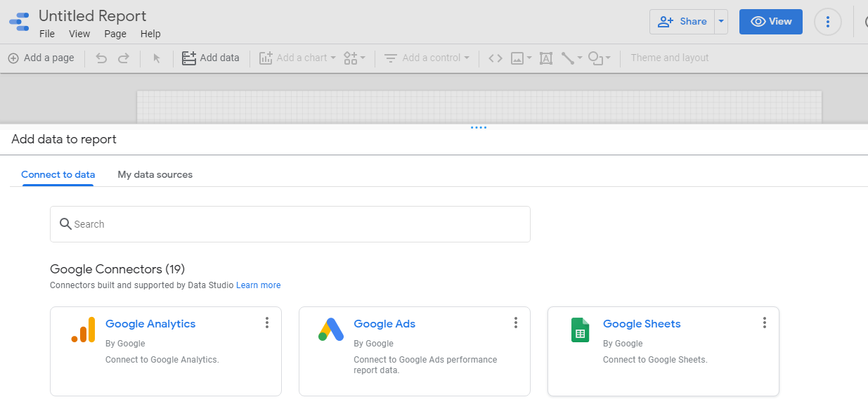
Task: Click the URL embed code icon
Action: pyautogui.click(x=495, y=58)
